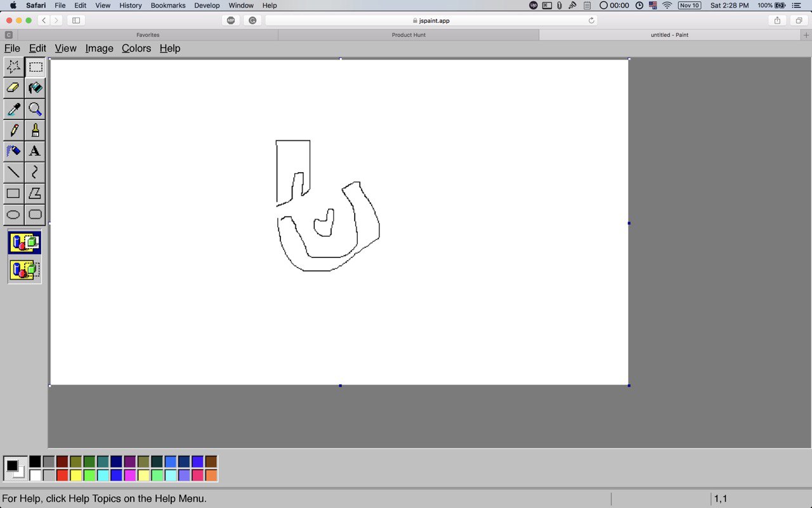Select the Rectangle shape tool

[13, 193]
